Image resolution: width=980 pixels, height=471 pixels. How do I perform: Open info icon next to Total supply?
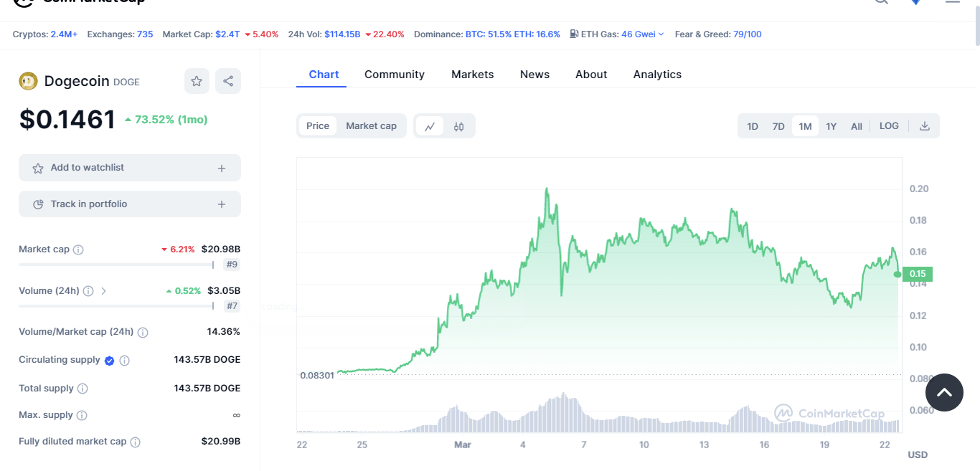click(83, 389)
